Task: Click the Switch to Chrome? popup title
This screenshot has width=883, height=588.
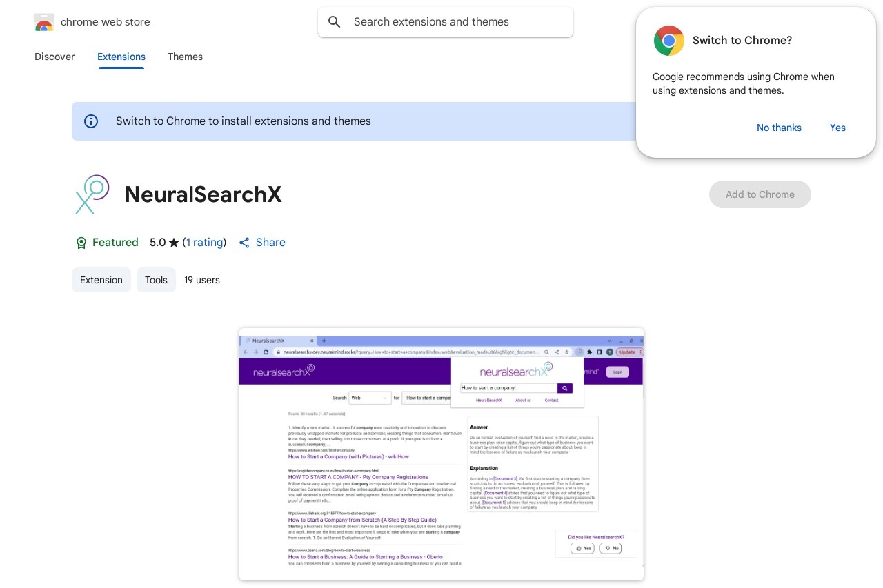Action: (x=742, y=41)
